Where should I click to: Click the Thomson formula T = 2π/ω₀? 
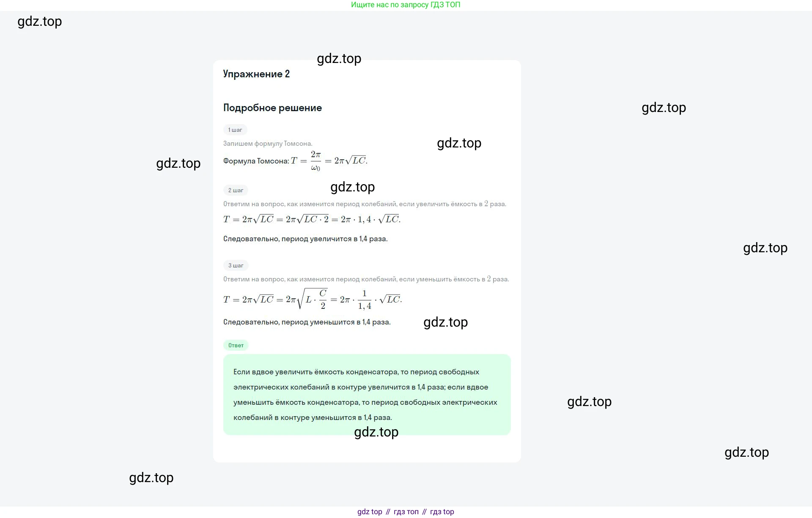329,161
